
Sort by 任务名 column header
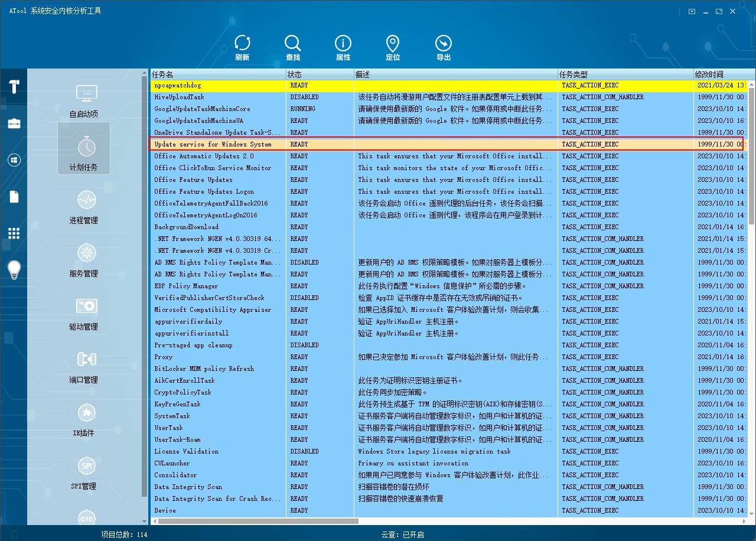tap(218, 74)
